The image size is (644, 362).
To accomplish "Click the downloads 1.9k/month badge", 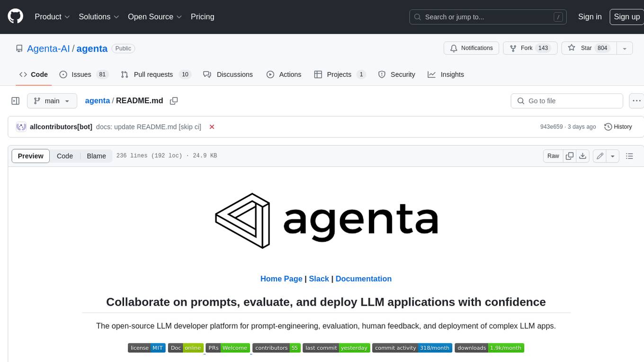I will (489, 348).
